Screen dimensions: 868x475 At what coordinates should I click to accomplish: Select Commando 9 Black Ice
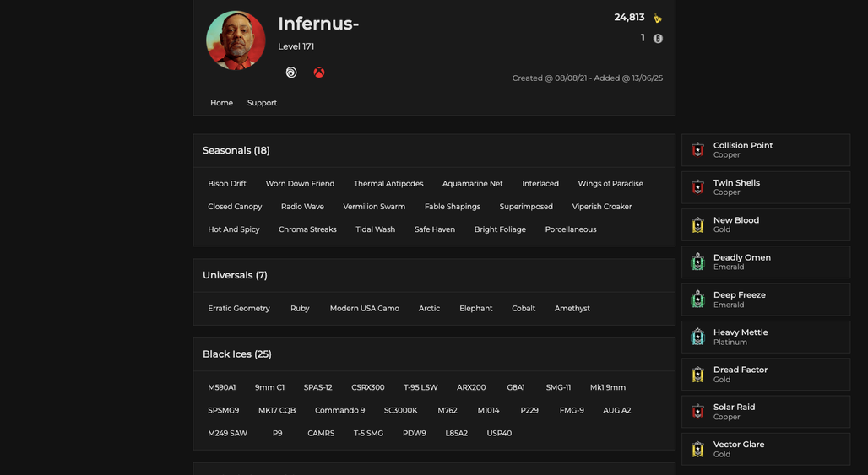point(340,410)
